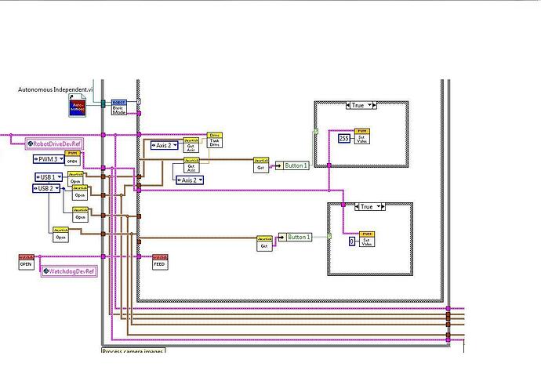Show next case in upper case structure
The width and height of the screenshot is (541, 392).
[375, 105]
